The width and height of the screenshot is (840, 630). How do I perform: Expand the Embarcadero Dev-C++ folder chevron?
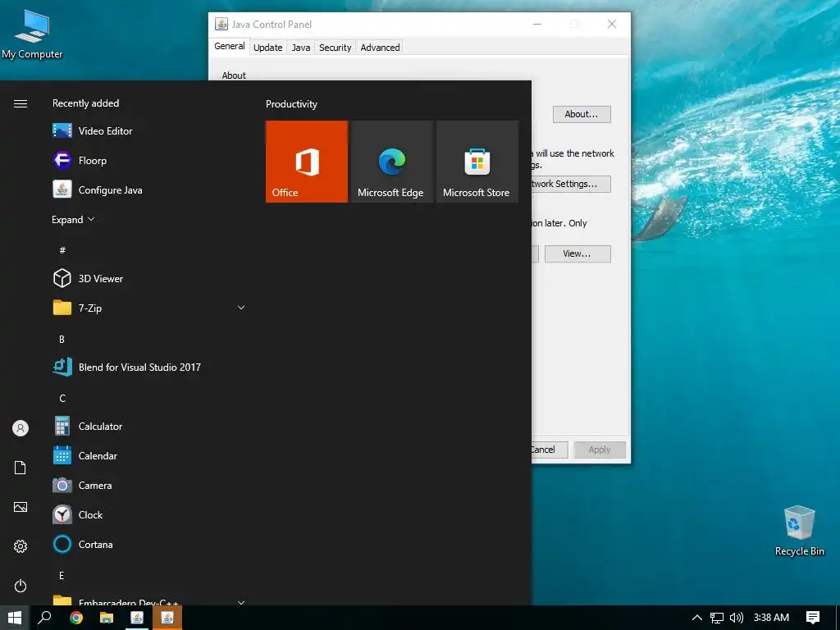241,602
